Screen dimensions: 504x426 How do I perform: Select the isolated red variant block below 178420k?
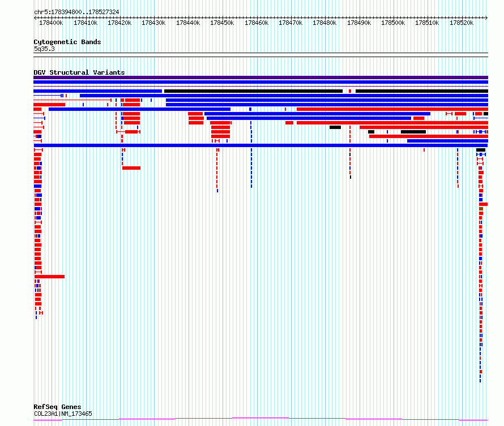point(131,168)
